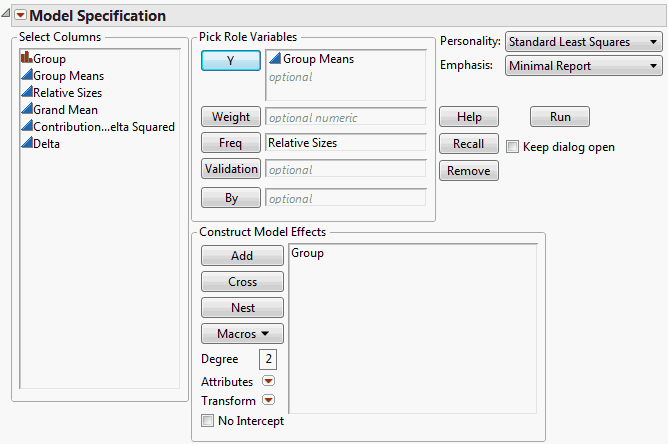Open the Personality dropdown

[x=584, y=41]
